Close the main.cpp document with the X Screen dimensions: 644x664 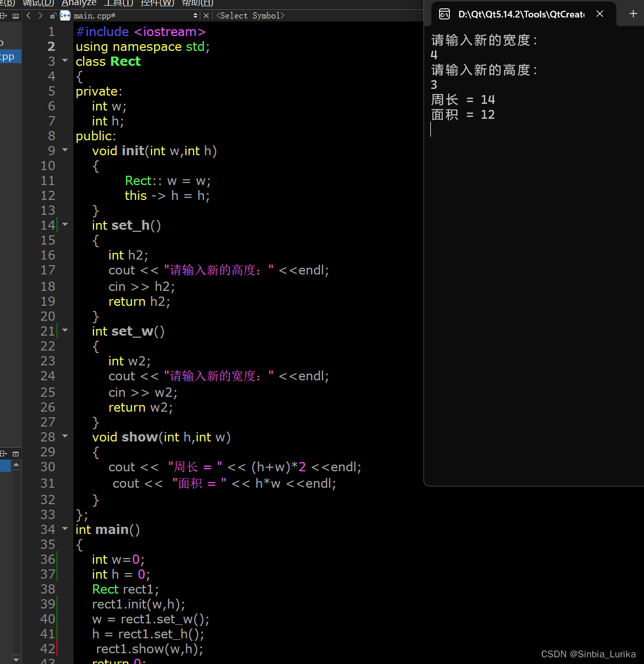pos(206,16)
